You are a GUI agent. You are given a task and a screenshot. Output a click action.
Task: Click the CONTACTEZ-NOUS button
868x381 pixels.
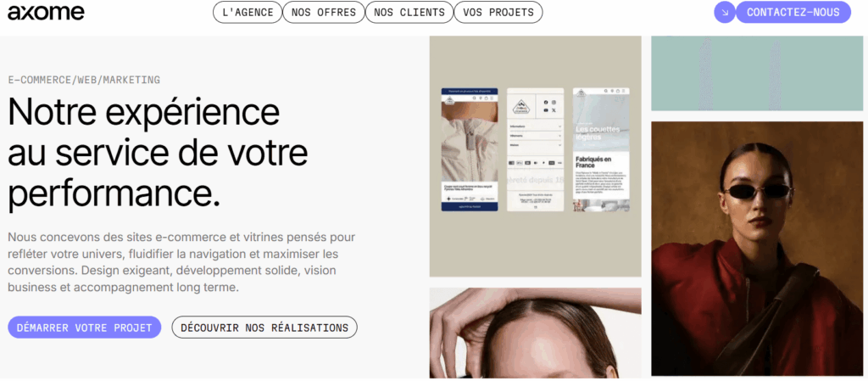click(793, 12)
